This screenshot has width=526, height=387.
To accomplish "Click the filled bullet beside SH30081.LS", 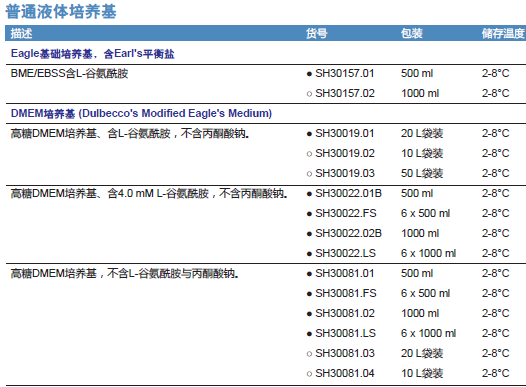I will (x=309, y=334).
